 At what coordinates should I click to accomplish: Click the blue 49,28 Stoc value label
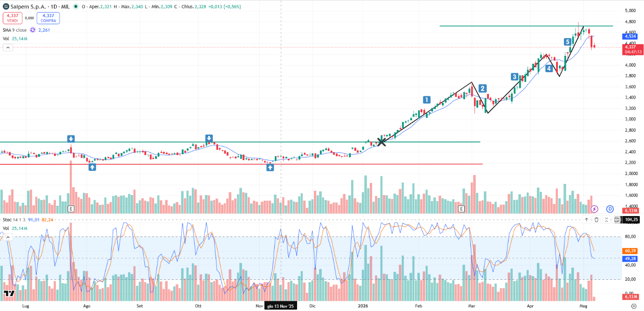coord(630,258)
